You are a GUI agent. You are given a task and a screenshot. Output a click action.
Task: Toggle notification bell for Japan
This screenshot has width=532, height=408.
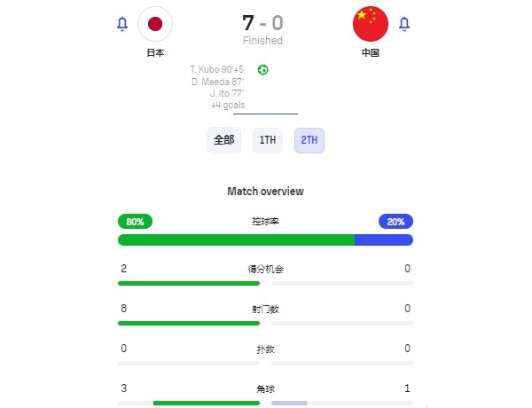click(x=122, y=24)
